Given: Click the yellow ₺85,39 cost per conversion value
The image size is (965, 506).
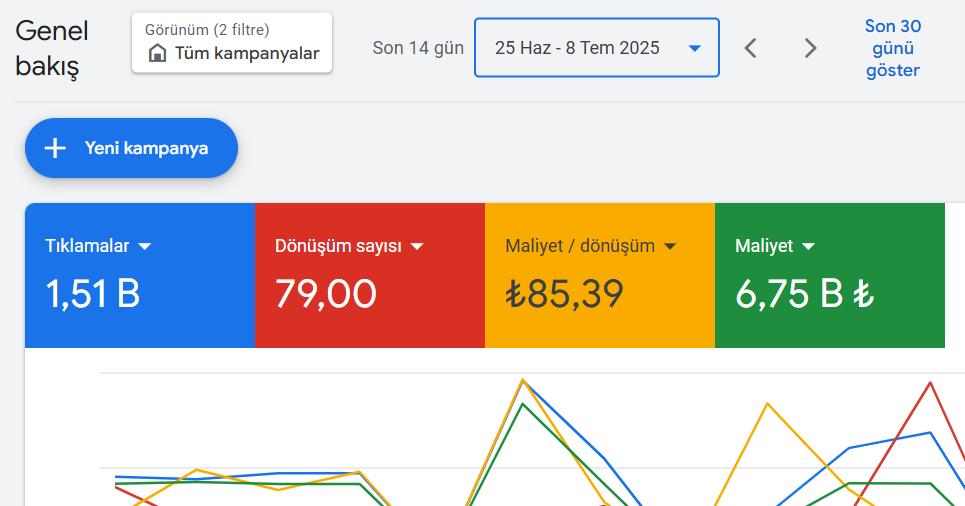Looking at the screenshot, I should [564, 293].
